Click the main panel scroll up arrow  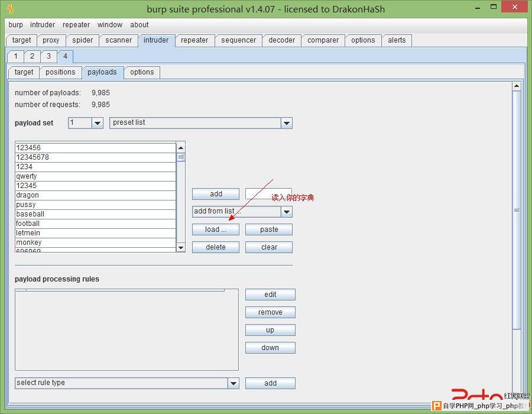pos(517,86)
